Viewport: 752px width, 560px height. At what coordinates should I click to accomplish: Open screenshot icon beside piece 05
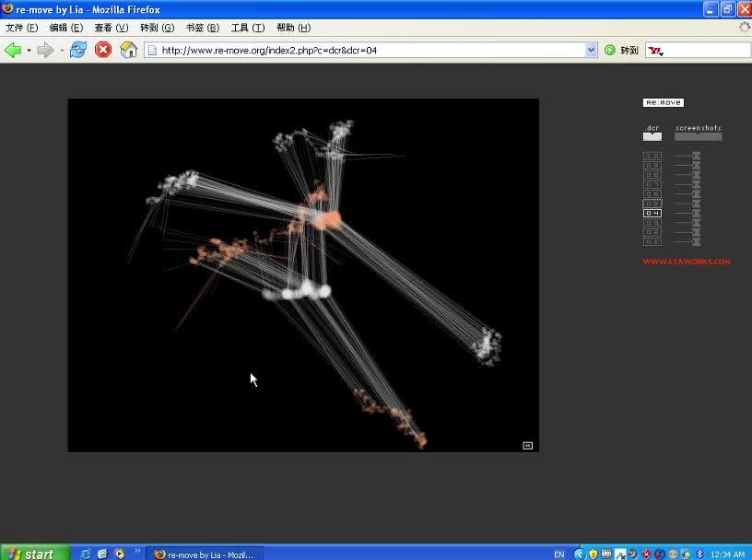click(x=697, y=204)
